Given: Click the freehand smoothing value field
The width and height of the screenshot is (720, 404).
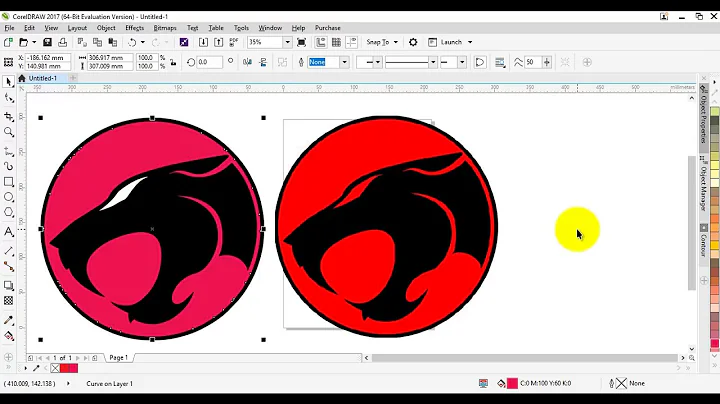Looking at the screenshot, I should coord(533,62).
